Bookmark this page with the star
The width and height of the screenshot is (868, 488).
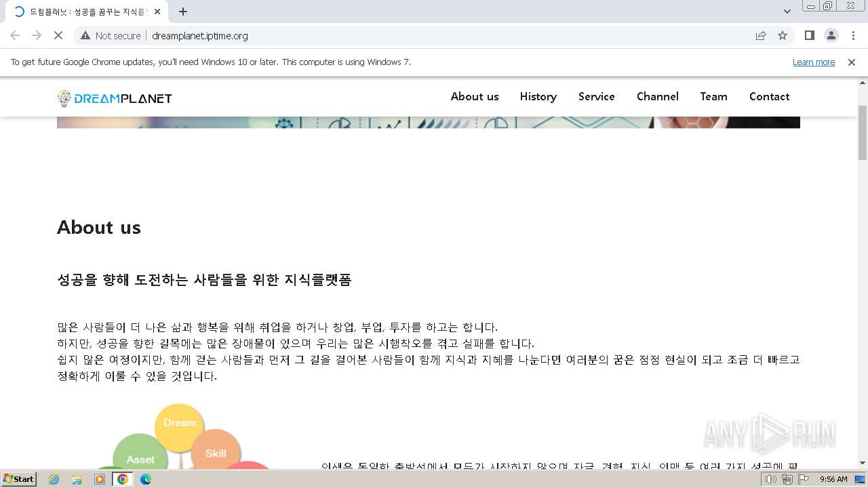[x=783, y=35]
